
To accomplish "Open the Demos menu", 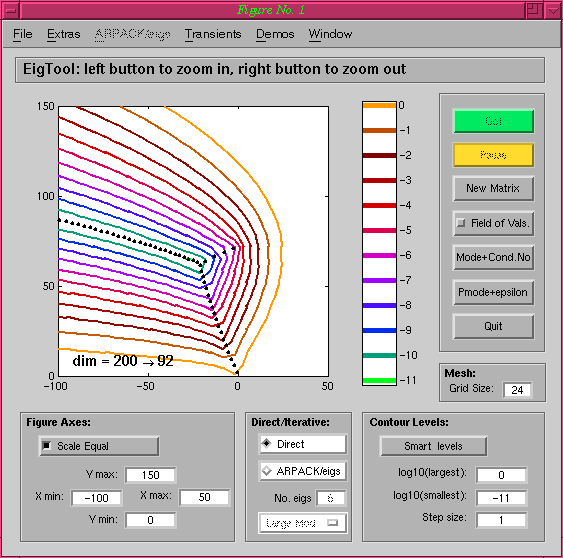I will coord(275,34).
